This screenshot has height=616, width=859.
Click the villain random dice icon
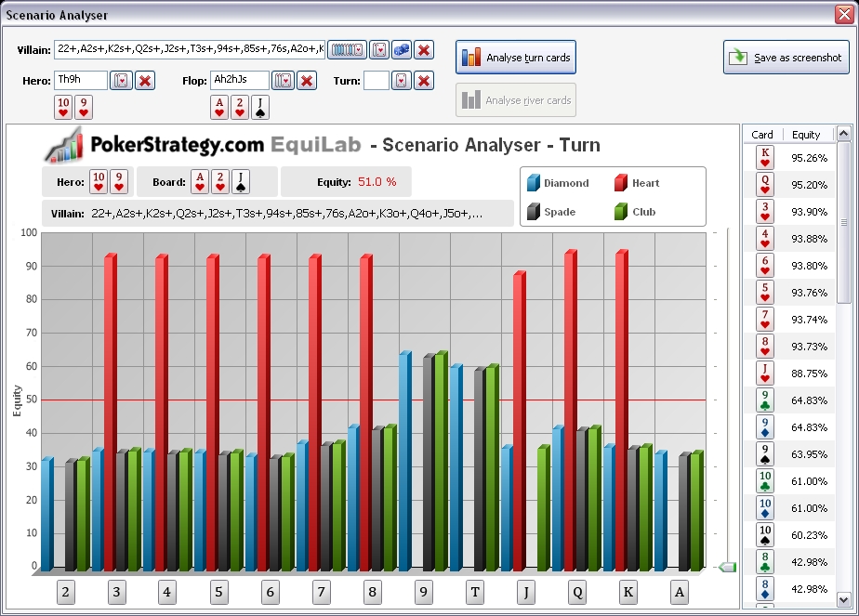402,50
